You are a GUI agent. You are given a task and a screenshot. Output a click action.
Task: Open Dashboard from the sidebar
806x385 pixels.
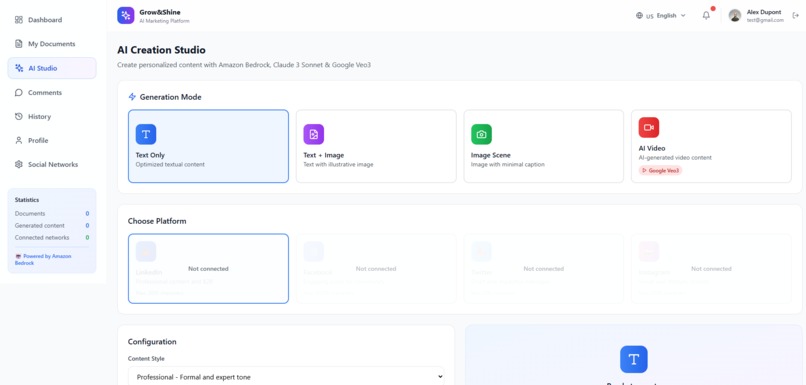point(51,20)
